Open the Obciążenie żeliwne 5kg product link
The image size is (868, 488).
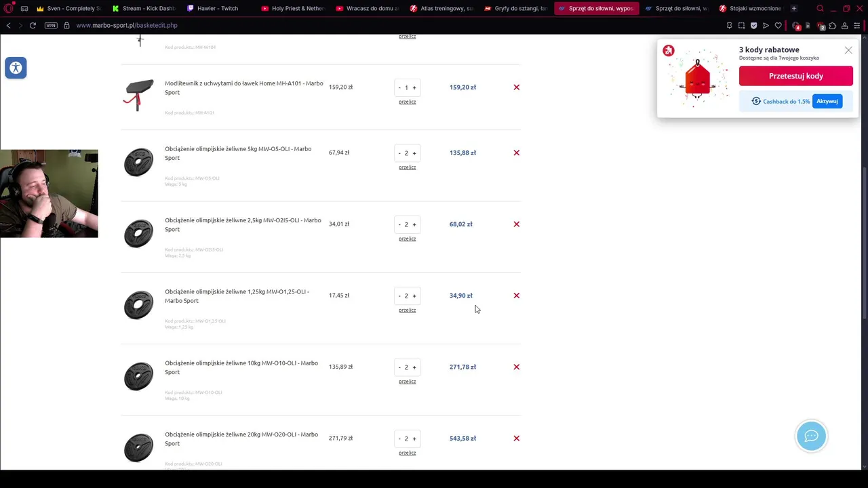[238, 153]
